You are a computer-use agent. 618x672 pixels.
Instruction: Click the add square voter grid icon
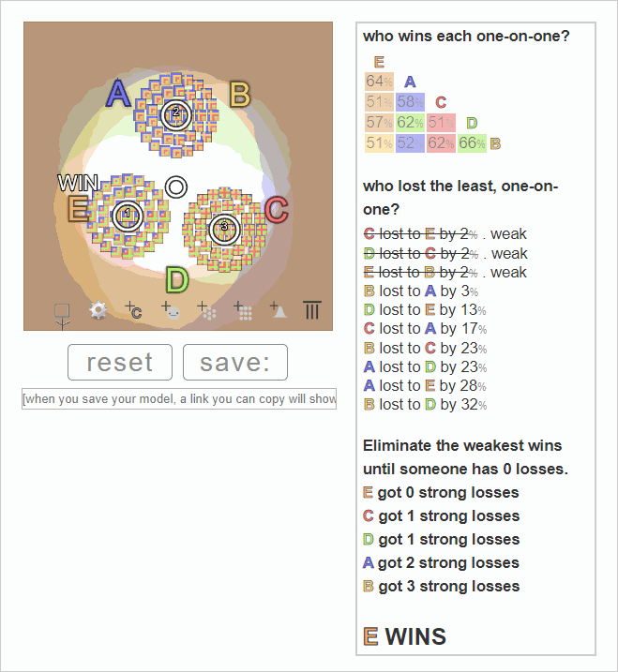(x=243, y=310)
